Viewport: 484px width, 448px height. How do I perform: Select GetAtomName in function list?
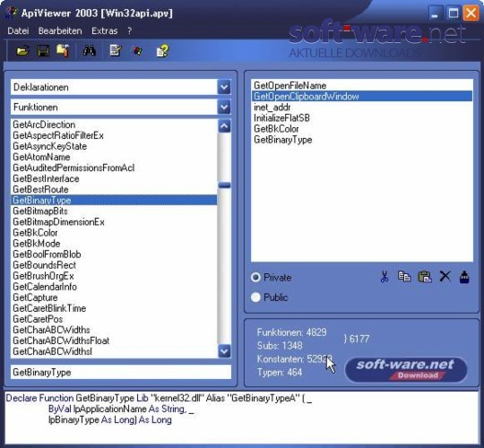click(x=114, y=157)
